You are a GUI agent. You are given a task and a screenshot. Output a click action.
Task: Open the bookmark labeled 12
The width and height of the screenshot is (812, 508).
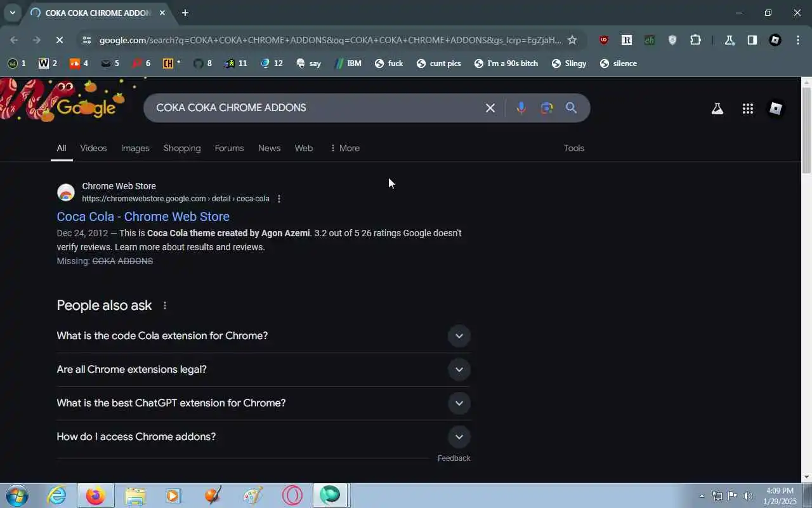pyautogui.click(x=272, y=63)
